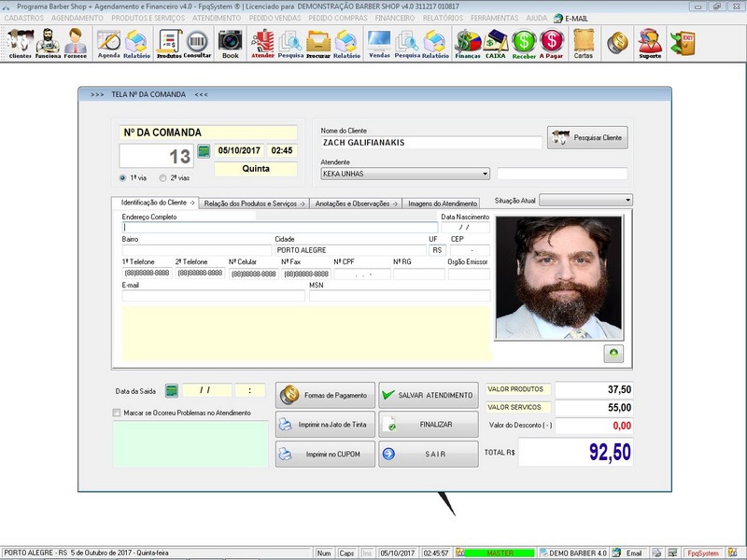
Task: Click the Formas de Pagamento button
Action: [x=325, y=395]
